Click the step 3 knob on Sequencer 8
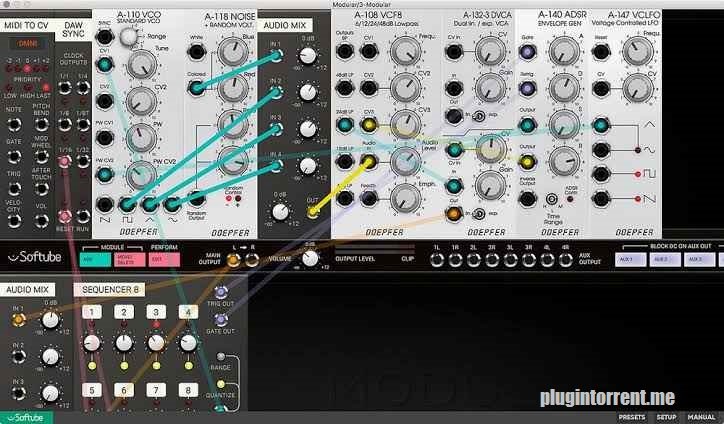This screenshot has height=424, width=724. 156,342
